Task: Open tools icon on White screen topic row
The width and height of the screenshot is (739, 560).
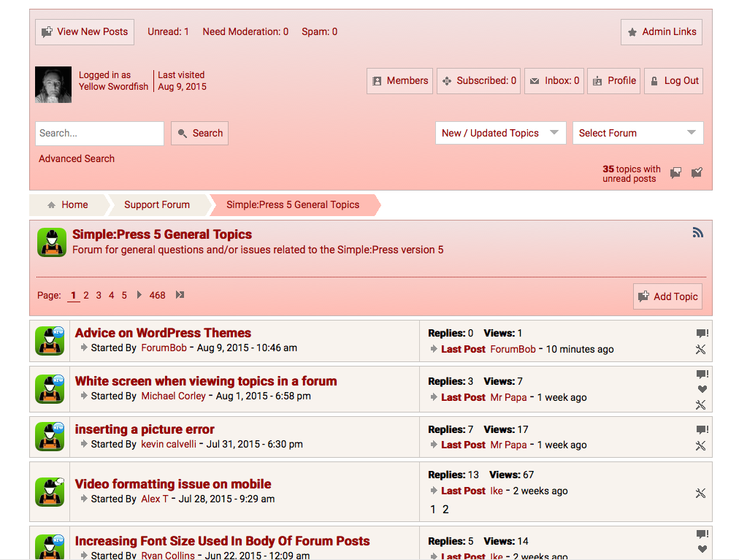Action: pos(701,405)
